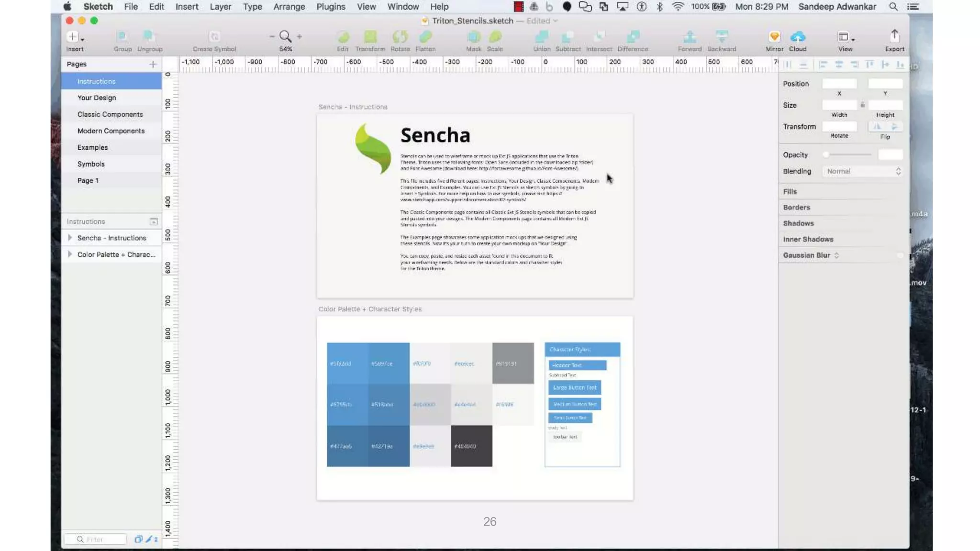980x551 pixels.
Task: Click the layer Filter search field
Action: [x=95, y=539]
